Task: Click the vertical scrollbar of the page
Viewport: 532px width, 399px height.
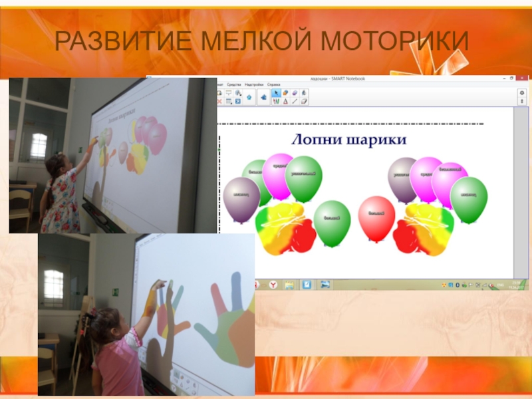Action: (521, 192)
